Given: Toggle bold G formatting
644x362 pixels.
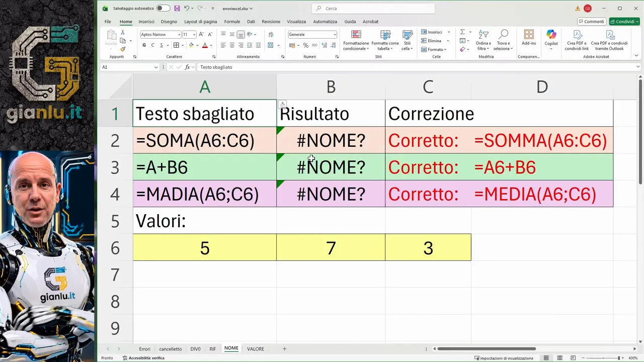Looking at the screenshot, I should pos(144,45).
